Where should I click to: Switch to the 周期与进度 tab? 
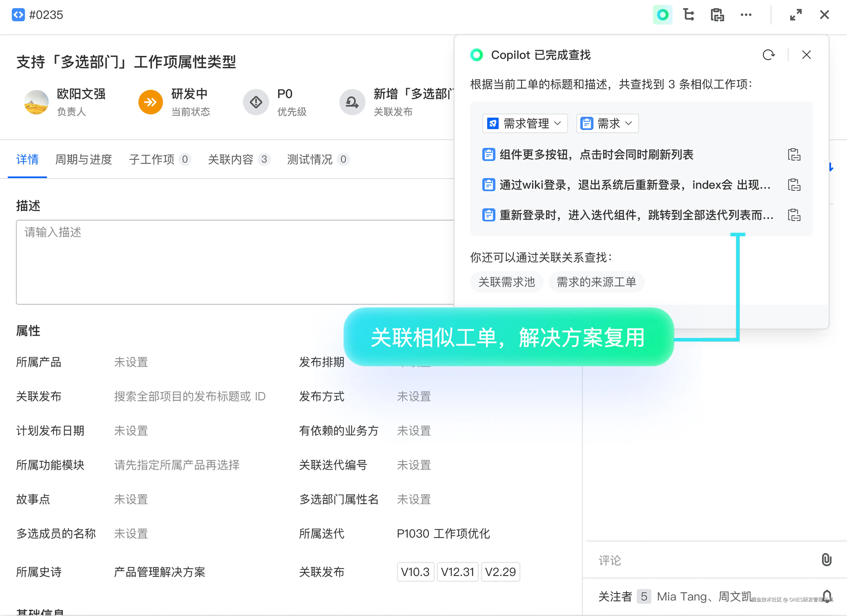point(84,160)
